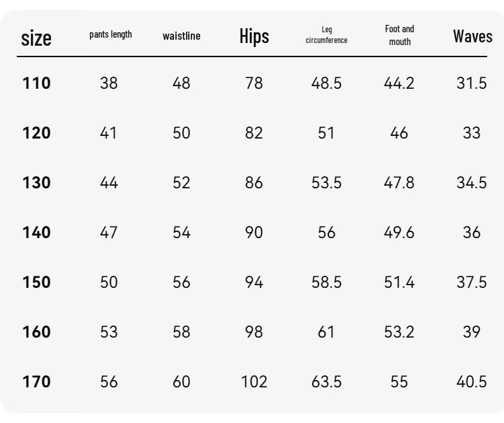The width and height of the screenshot is (504, 423).
Task: Click the size 160 row label
Action: point(36,332)
